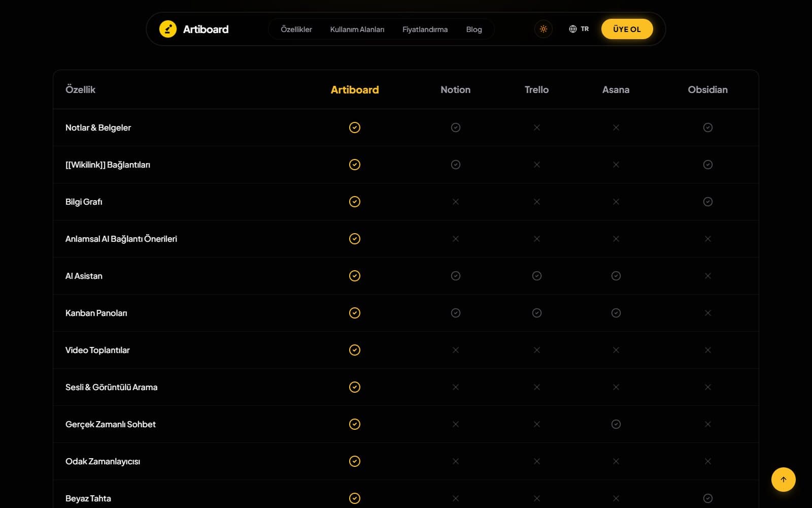Select the [[Wikilink]] Bağlantıları row label
This screenshot has width=812, height=508.
coord(108,165)
